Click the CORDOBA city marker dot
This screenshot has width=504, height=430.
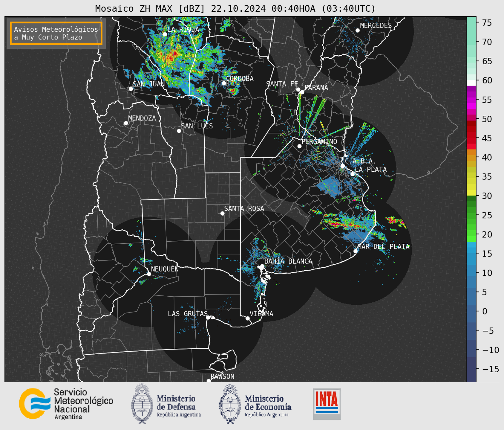[x=224, y=83]
